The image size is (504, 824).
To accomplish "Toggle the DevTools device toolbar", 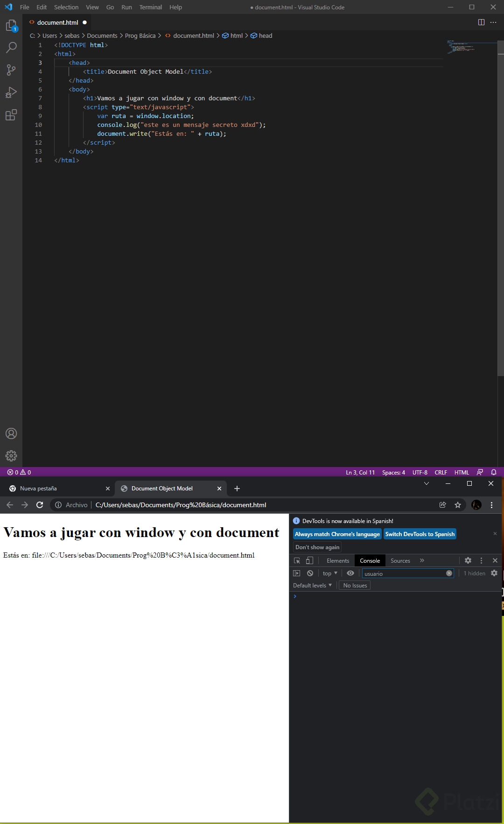I will click(x=309, y=560).
